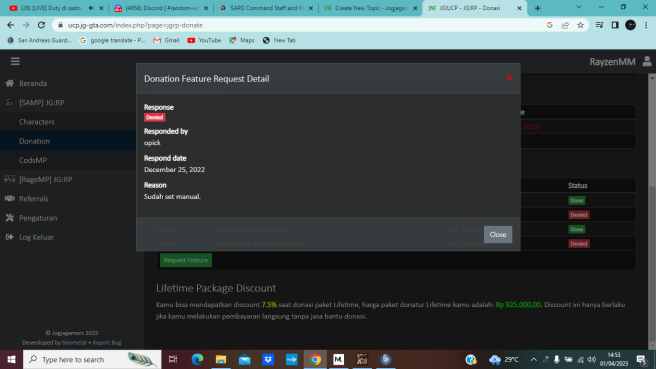Open Referrals page
Viewport: 656px width, 369px height.
(x=33, y=199)
